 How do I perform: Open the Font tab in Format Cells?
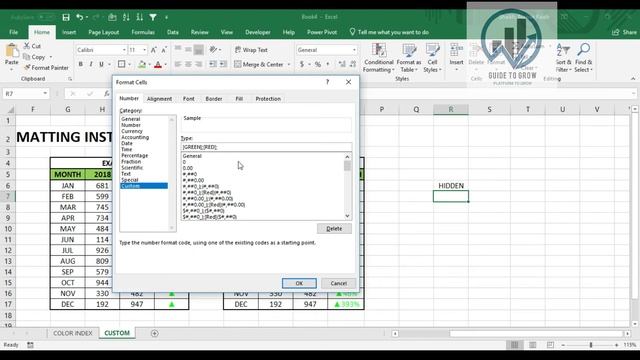click(x=189, y=99)
